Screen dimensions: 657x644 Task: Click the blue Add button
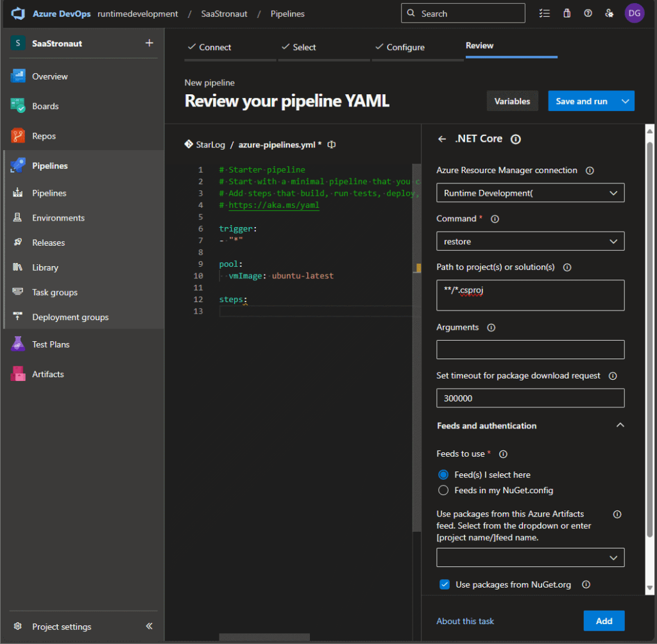603,621
